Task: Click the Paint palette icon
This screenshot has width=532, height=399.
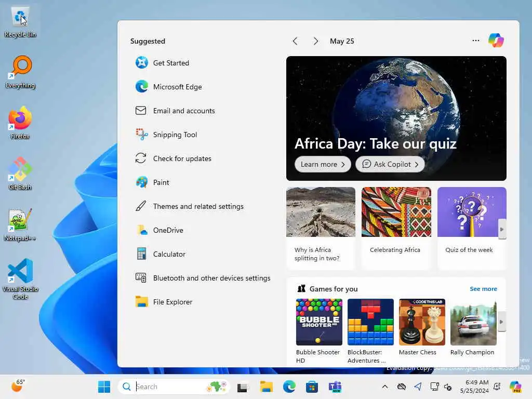Action: [x=141, y=182]
